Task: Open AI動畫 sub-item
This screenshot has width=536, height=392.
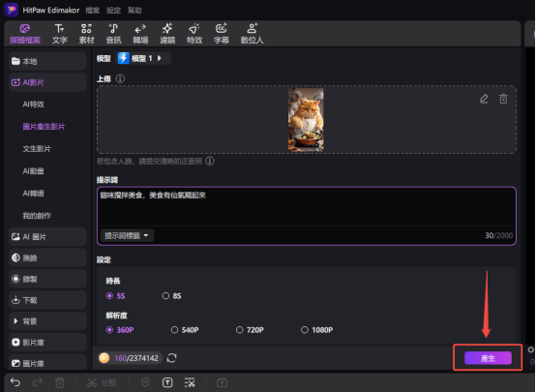Action: [34, 171]
